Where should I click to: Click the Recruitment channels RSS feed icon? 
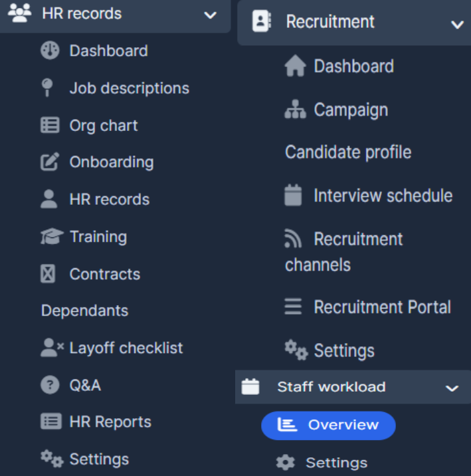pyautogui.click(x=293, y=239)
